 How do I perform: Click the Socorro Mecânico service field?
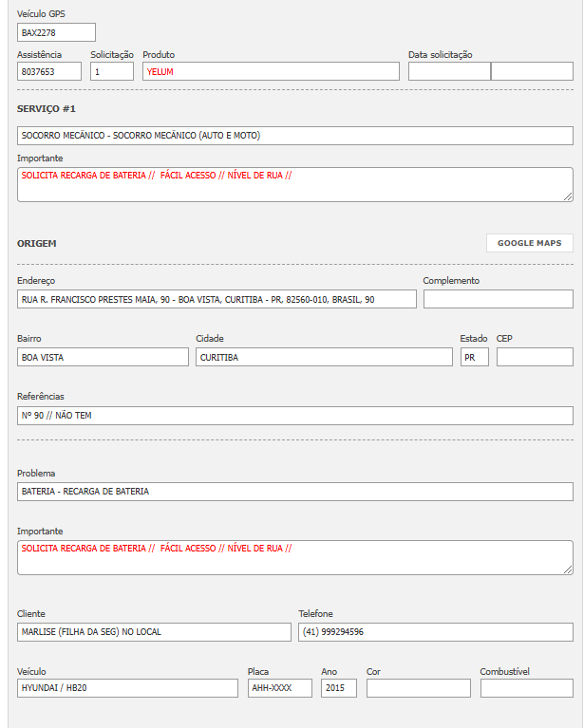(294, 136)
